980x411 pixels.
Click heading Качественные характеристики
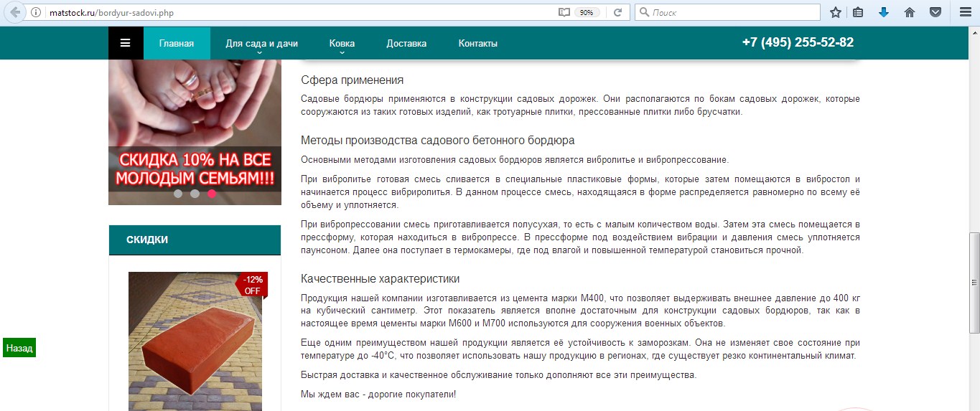coord(381,279)
